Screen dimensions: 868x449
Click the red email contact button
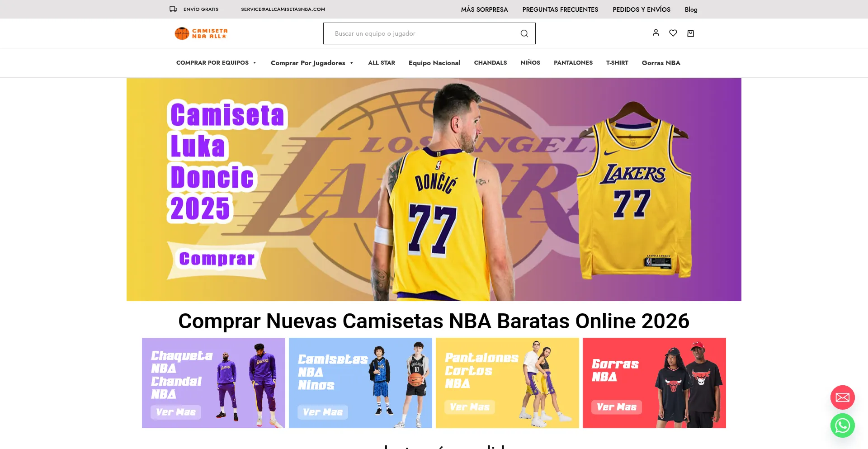point(842,397)
